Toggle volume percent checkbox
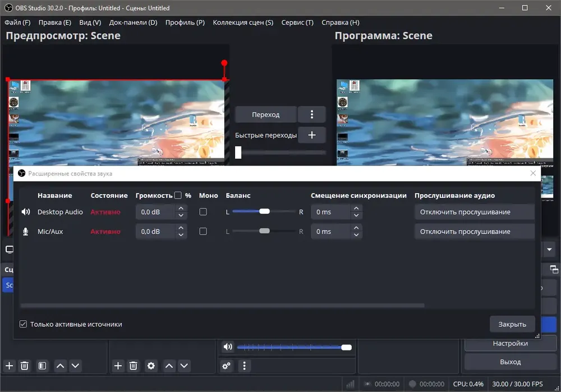The width and height of the screenshot is (561, 392). pyautogui.click(x=178, y=195)
